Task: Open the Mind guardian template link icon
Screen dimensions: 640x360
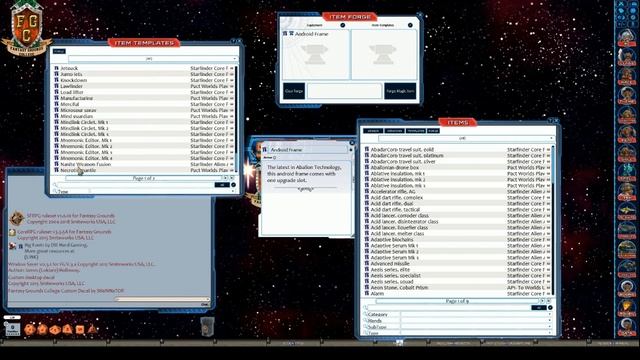Action: click(x=56, y=116)
